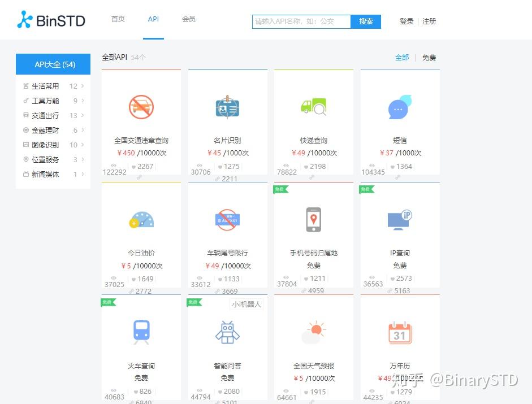Expand the 生活常用 category

click(45, 86)
